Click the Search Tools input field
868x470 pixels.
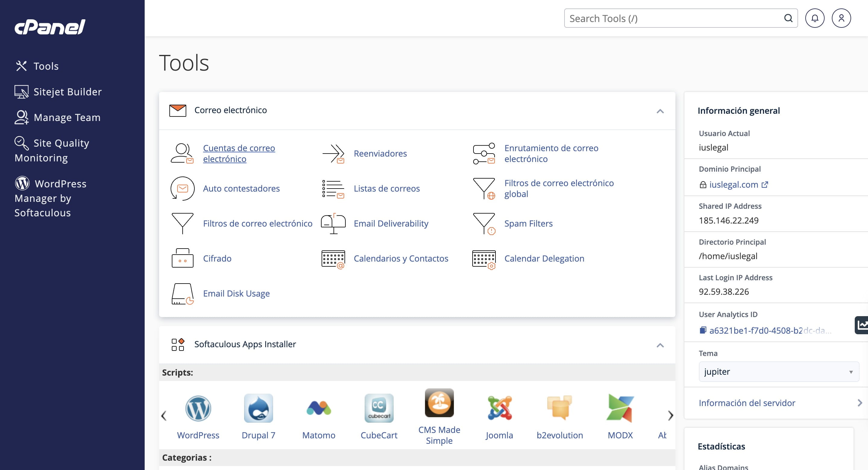pyautogui.click(x=674, y=18)
